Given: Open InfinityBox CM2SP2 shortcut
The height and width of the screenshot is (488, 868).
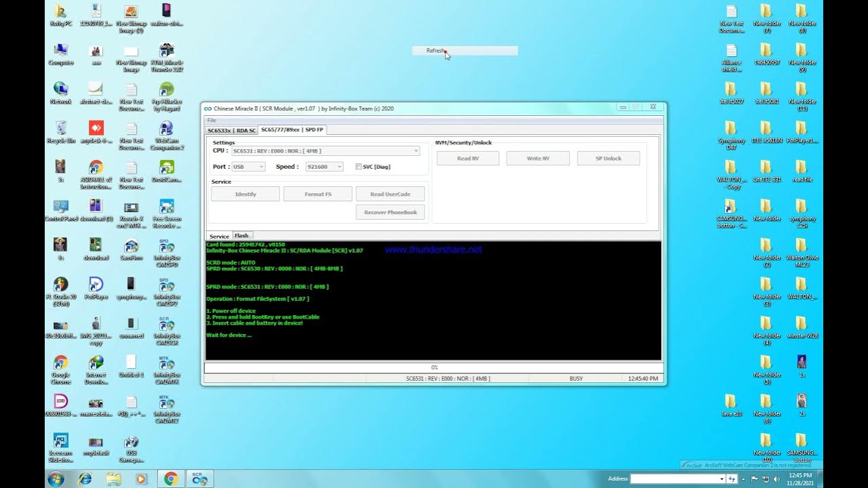Looking at the screenshot, I should click(167, 291).
